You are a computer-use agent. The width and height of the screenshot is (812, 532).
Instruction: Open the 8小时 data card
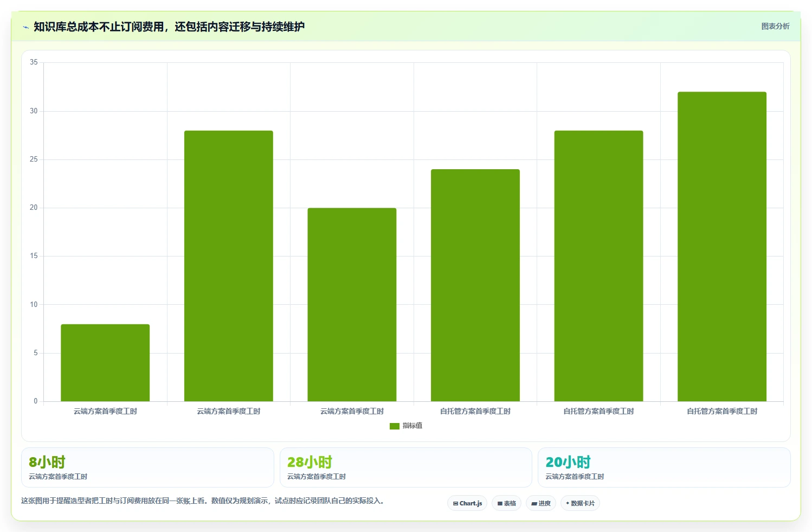pyautogui.click(x=147, y=467)
